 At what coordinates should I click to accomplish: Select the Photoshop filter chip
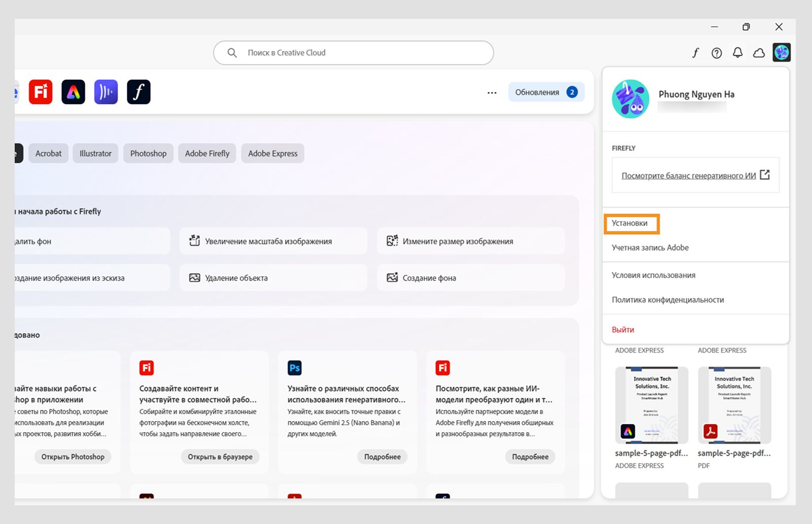(x=148, y=153)
